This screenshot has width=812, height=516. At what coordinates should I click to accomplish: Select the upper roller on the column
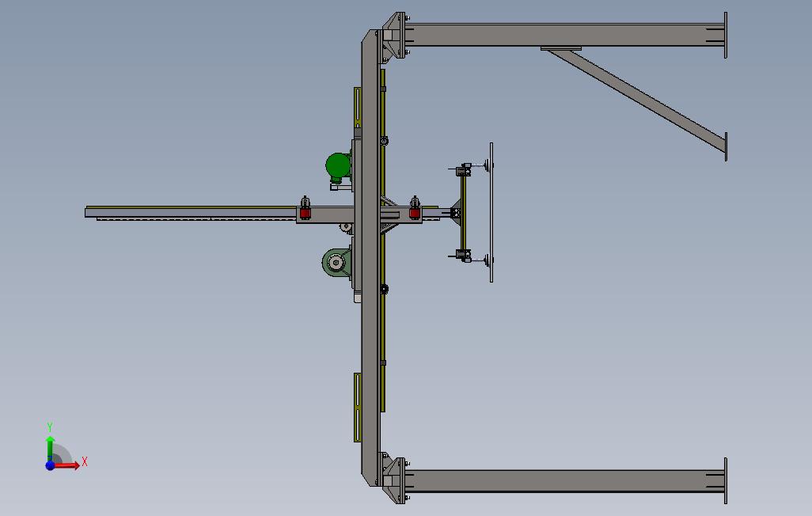click(x=384, y=141)
